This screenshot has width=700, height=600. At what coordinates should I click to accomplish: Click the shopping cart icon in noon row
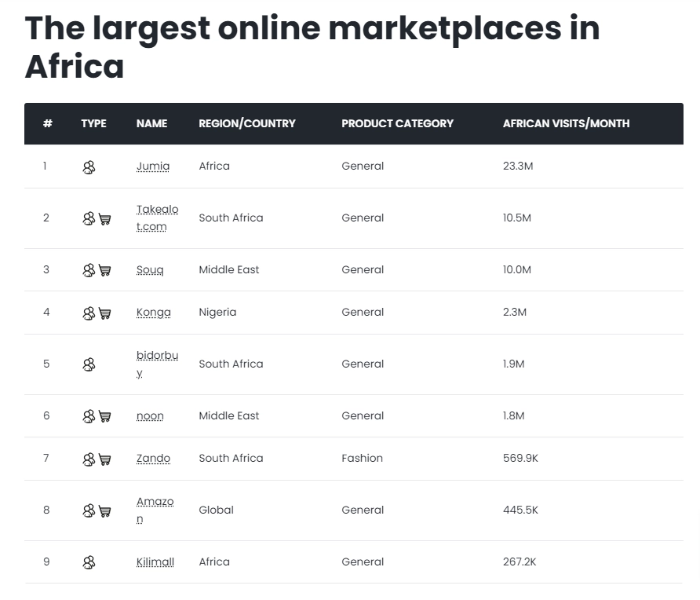coord(104,416)
